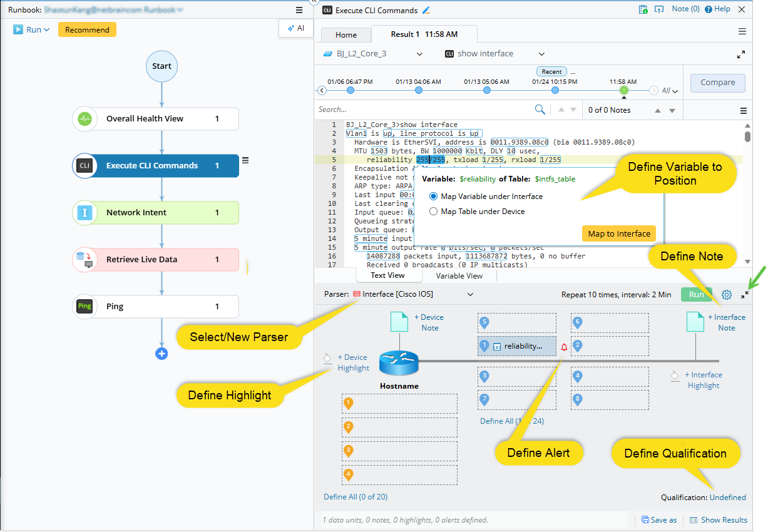Image resolution: width=768 pixels, height=532 pixels.
Task: Select Map Variable under Interface option
Action: click(x=434, y=197)
